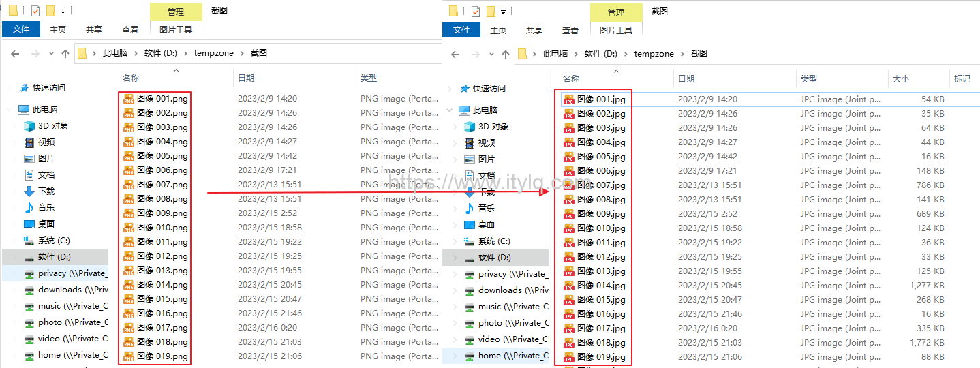Select file name 图像 013.jpg
The image size is (980, 368).
click(x=601, y=271)
